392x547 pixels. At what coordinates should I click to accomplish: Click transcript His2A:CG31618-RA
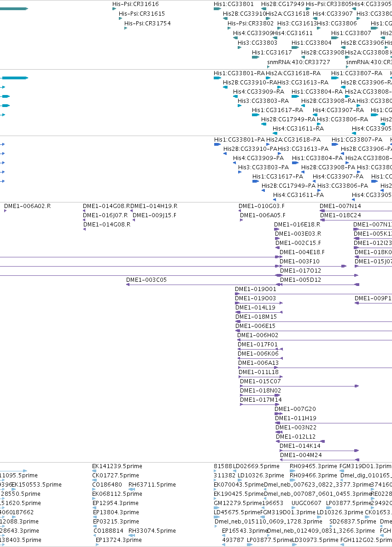[x=293, y=73]
